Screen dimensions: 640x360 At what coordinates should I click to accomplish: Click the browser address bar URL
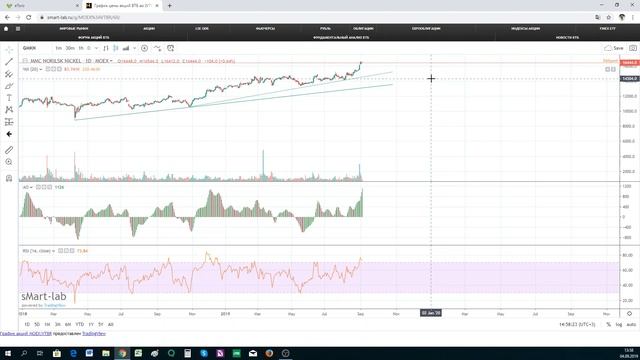click(83, 18)
